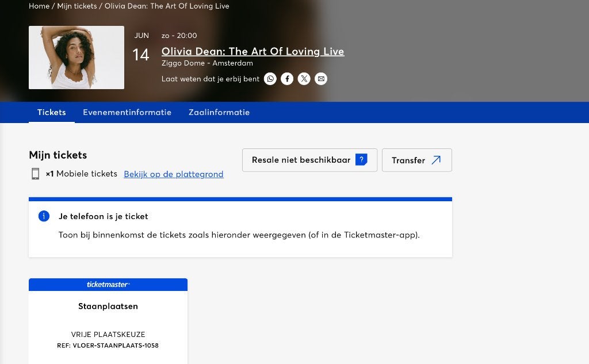Click the Transfer button
The image size is (589, 364).
(x=416, y=160)
